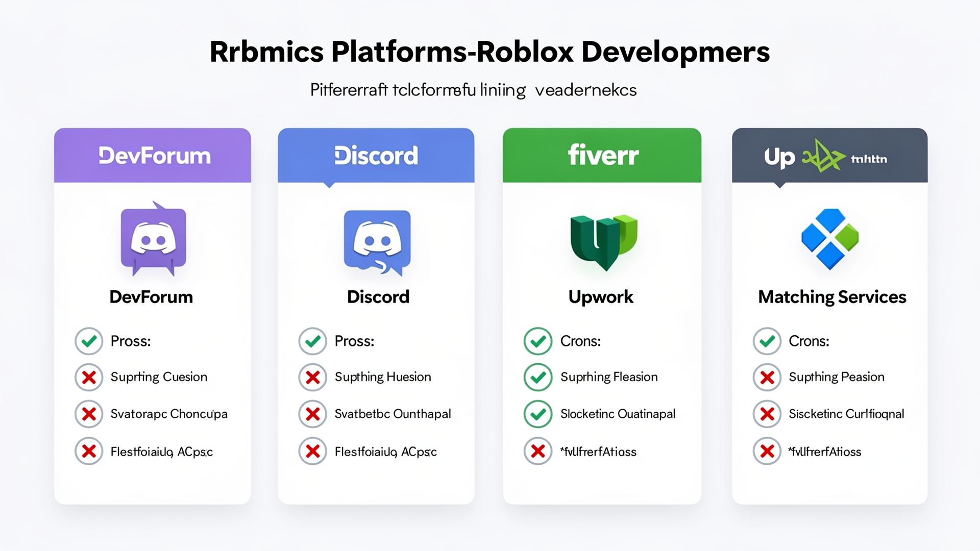The height and width of the screenshot is (551, 980).
Task: Click the Supthing Huesion text
Action: [383, 377]
